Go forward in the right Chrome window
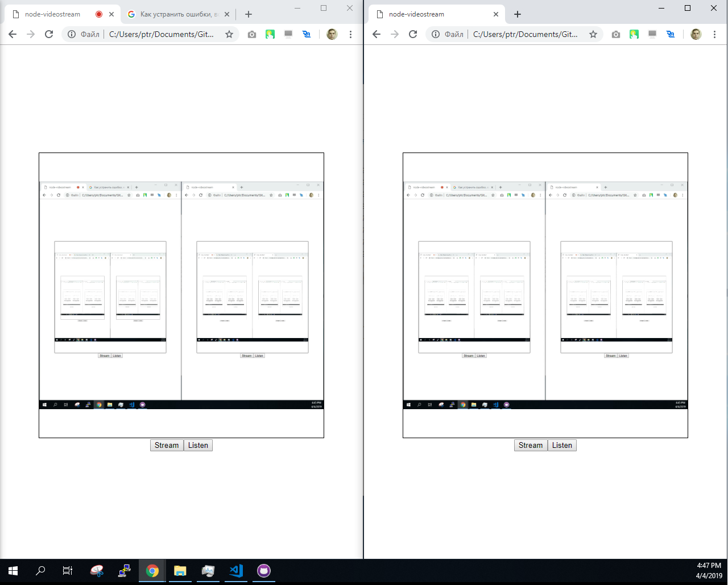Viewport: 728px width, 585px height. (x=395, y=34)
